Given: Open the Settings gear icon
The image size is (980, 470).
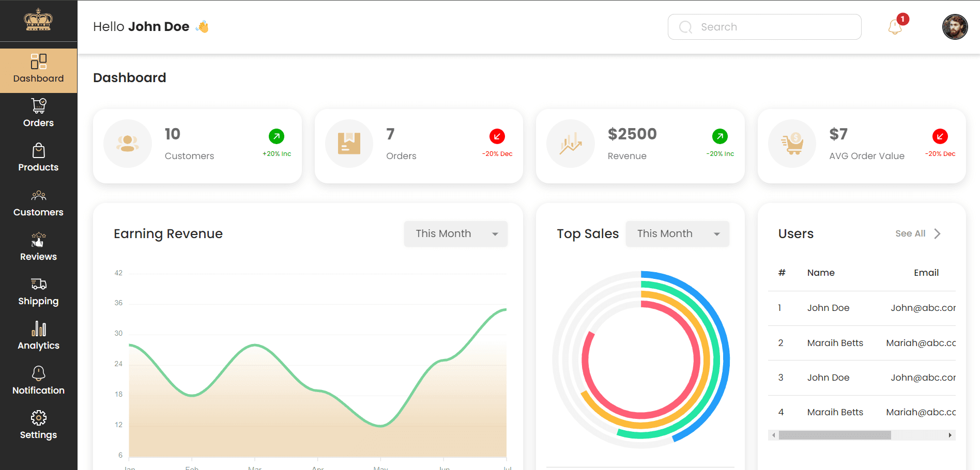Looking at the screenshot, I should (39, 418).
